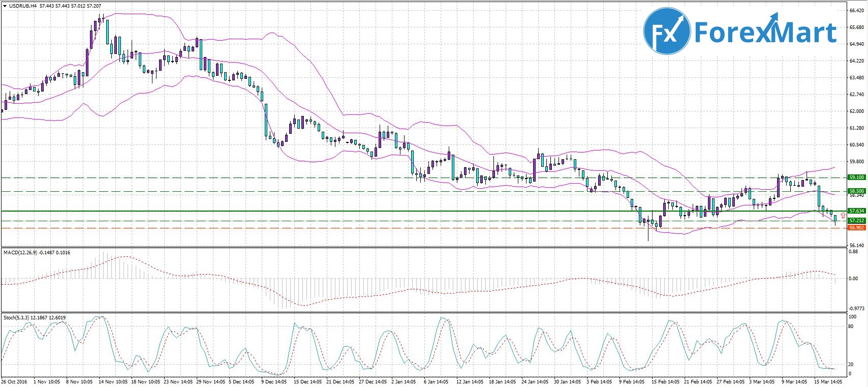Click the ForexMart brand name text
Screen dimensions: 868x387
coord(765,33)
